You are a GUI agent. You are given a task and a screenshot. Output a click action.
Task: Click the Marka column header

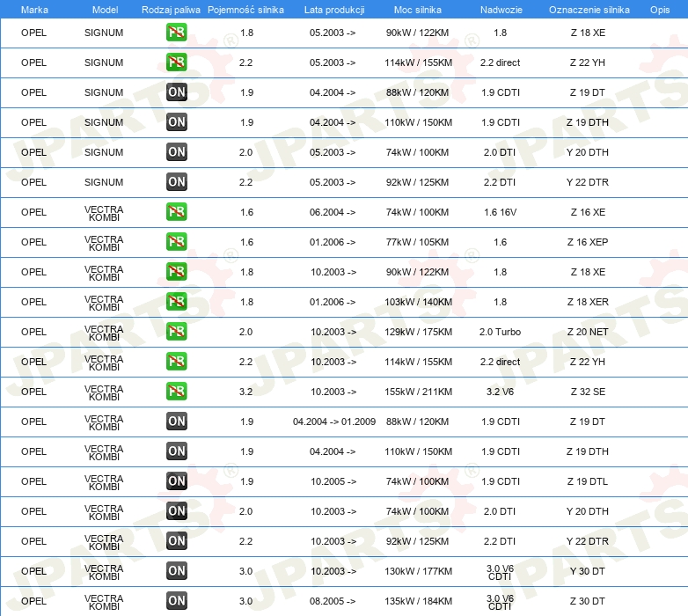tap(34, 10)
